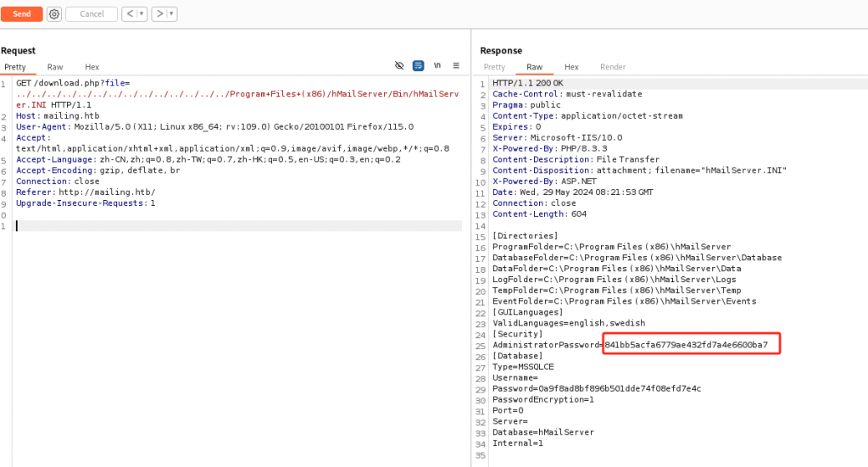Click the Database=hMailServer line
The image size is (868, 467).
pos(543,432)
